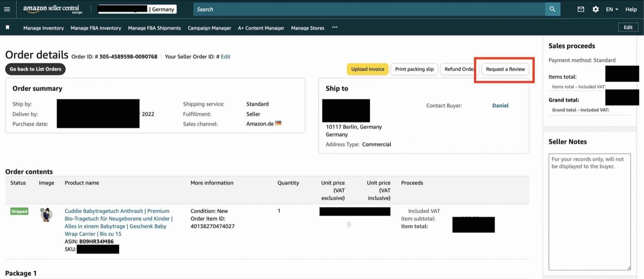This screenshot has height=279, width=644.
Task: Open the settings gear icon
Action: [596, 9]
